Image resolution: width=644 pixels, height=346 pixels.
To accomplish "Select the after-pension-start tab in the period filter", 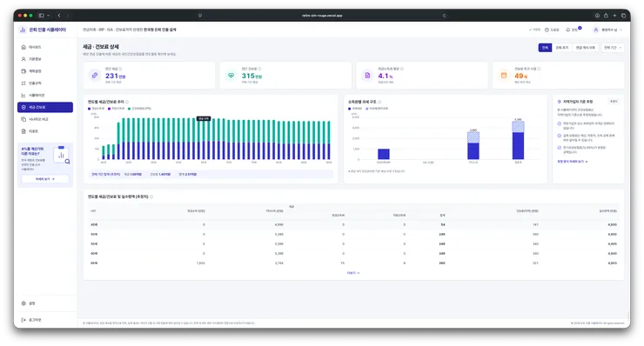I will pos(586,48).
